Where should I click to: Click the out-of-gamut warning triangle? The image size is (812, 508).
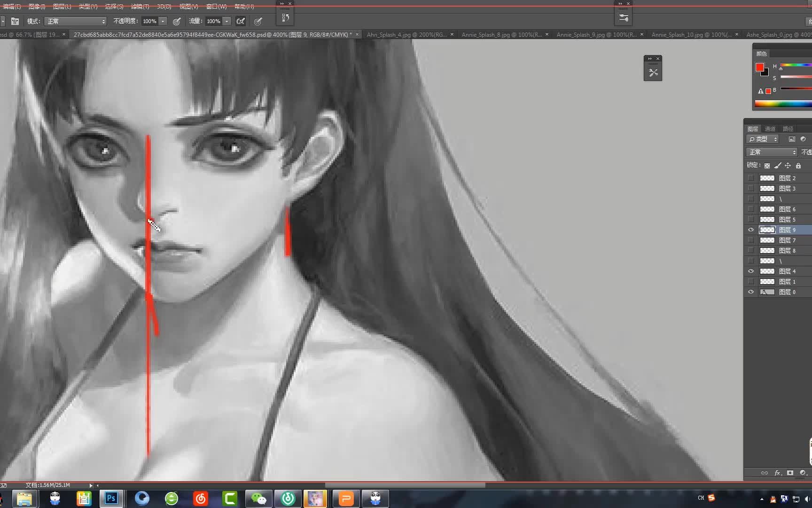pyautogui.click(x=760, y=91)
